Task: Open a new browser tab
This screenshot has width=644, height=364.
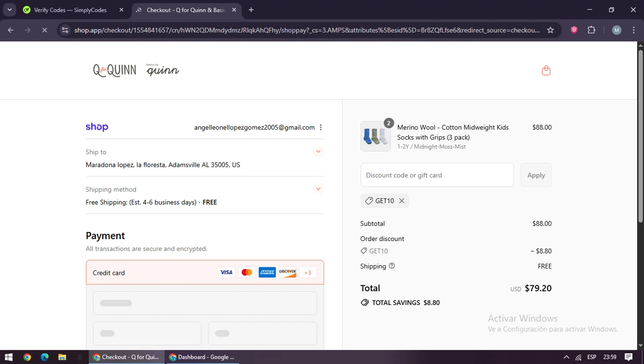Action: pos(251,10)
